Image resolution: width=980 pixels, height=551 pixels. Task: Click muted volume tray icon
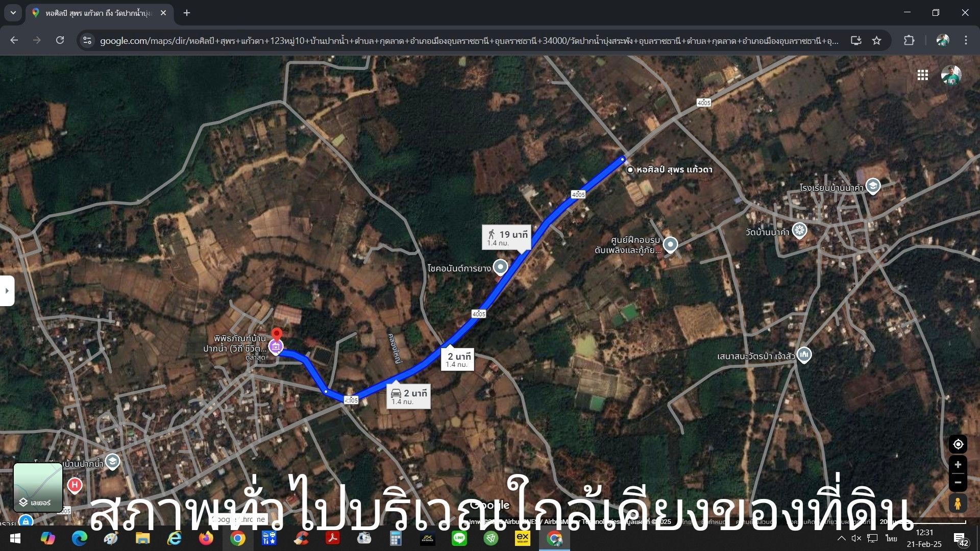tap(856, 538)
